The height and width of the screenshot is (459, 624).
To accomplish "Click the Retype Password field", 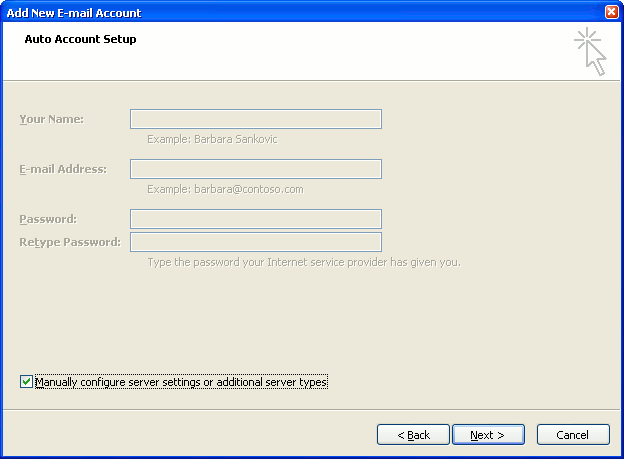I will 255,242.
